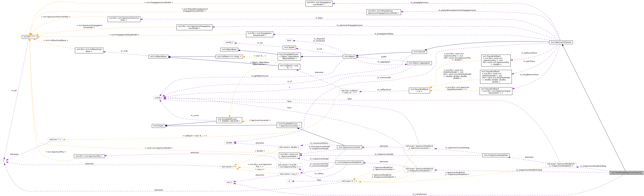The width and height of the screenshot is (644, 196).
Task: Click the size_t node
Action: (229, 182)
